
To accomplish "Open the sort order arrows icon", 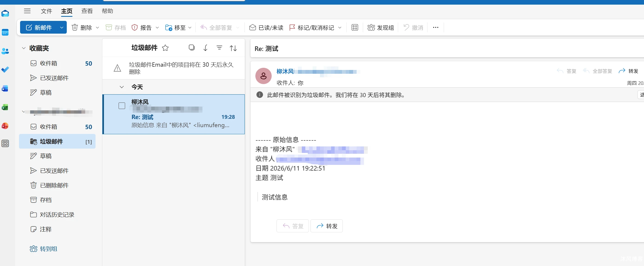I will click(x=233, y=48).
